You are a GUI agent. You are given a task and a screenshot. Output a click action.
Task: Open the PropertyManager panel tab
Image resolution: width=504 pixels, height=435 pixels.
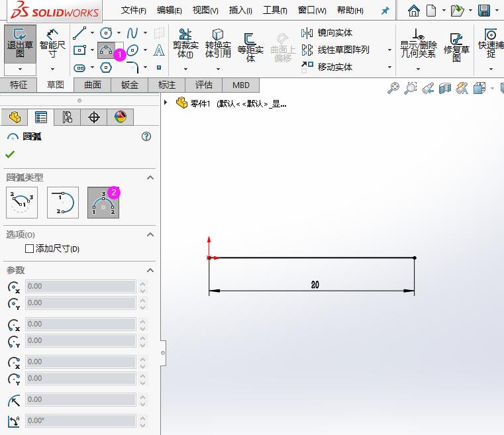[x=41, y=117]
